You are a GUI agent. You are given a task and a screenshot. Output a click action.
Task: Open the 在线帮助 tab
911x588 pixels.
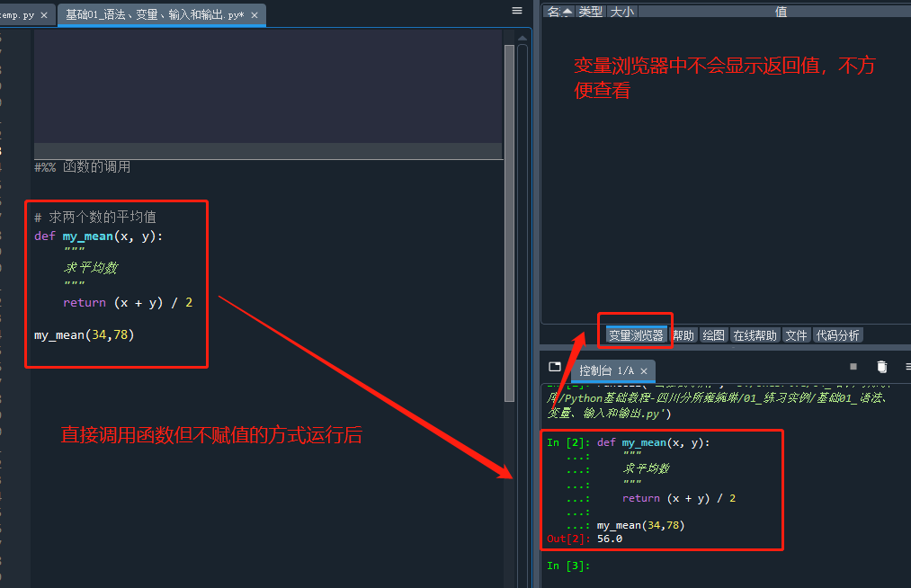pos(755,335)
